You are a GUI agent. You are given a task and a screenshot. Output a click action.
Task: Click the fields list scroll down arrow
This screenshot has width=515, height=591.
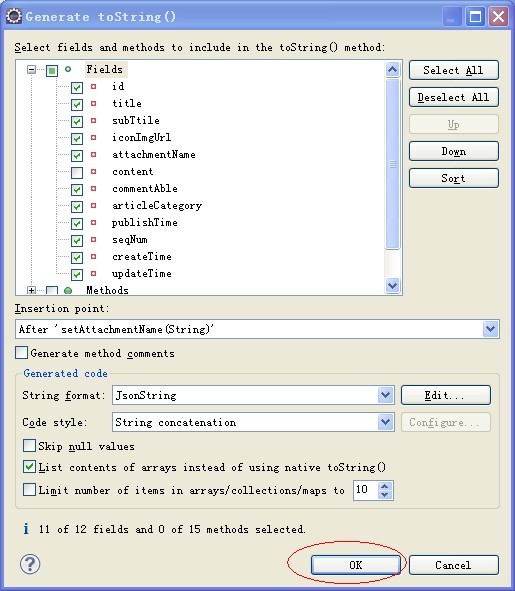392,285
